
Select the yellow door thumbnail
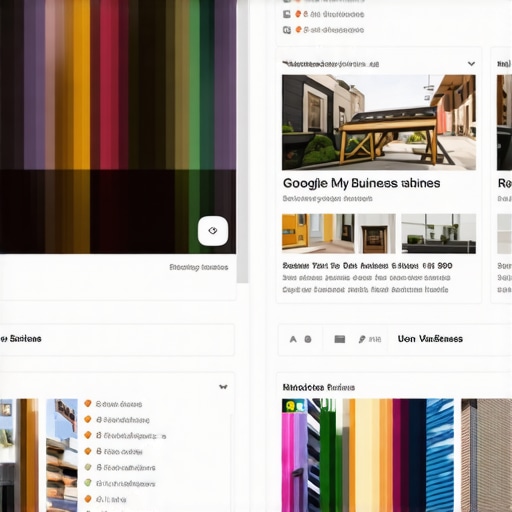pos(318,234)
